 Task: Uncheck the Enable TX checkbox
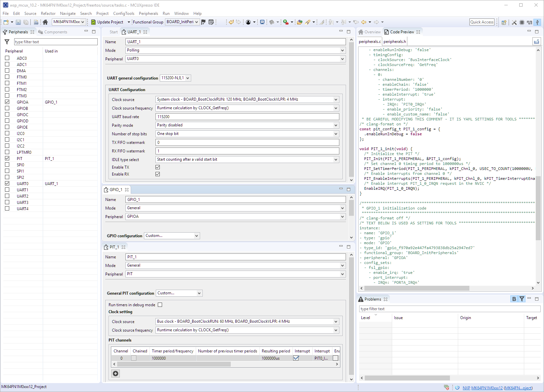[158, 167]
